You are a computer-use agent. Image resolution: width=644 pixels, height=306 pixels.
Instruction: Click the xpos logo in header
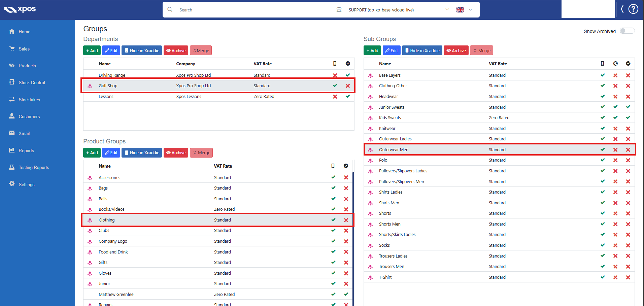click(20, 9)
